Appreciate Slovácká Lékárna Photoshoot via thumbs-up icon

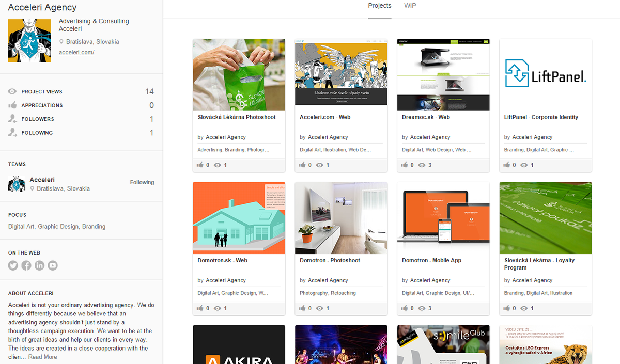[x=200, y=165]
